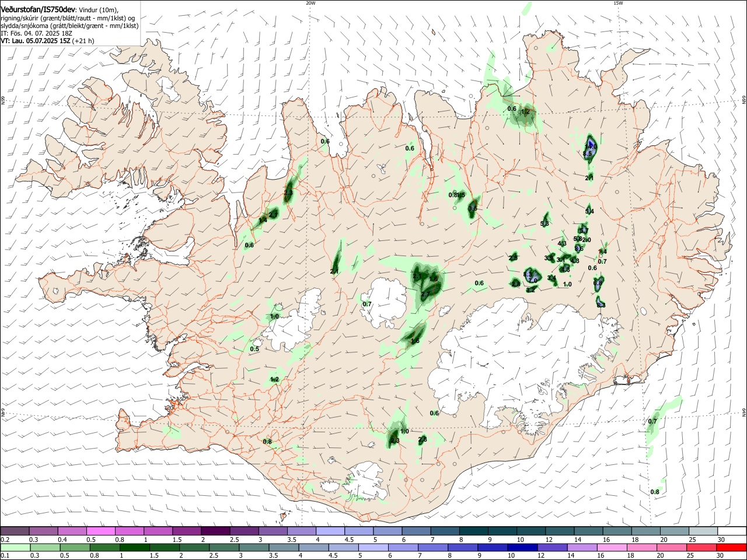Image resolution: width=747 pixels, height=560 pixels.
Task: Click the 3.5 value on the map near the north coast
Action: (x=473, y=208)
